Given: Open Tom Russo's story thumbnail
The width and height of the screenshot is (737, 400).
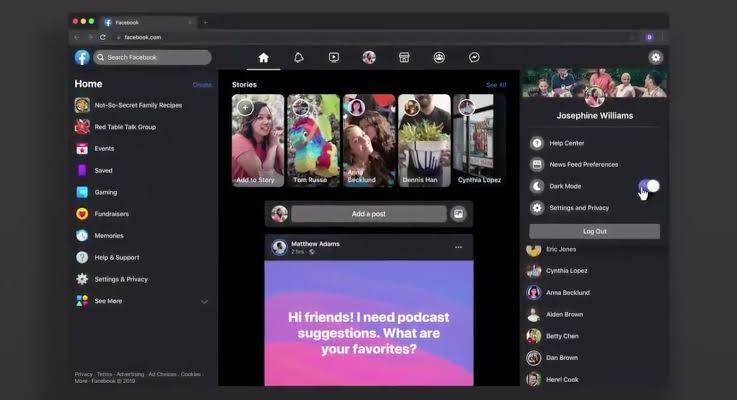Looking at the screenshot, I should coord(313,140).
